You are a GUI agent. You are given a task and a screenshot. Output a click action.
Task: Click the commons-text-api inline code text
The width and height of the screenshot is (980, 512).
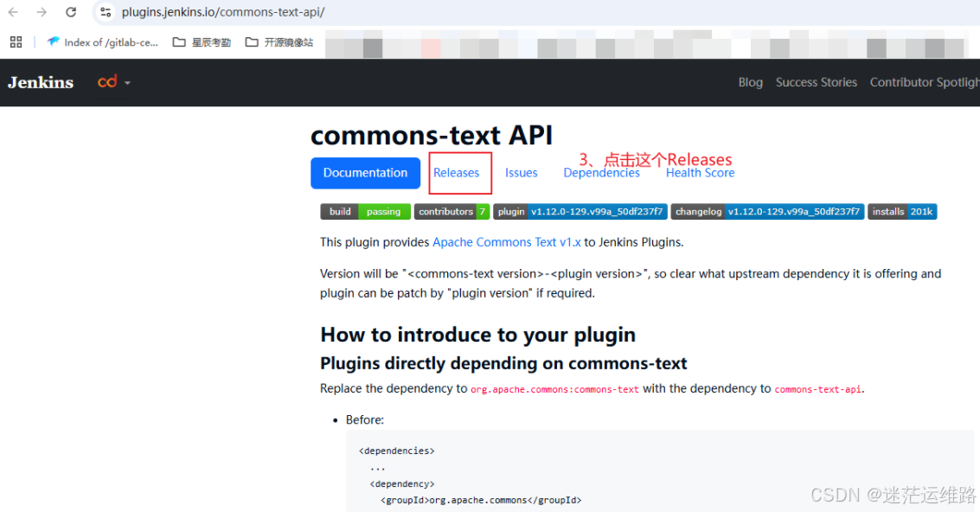coord(817,389)
